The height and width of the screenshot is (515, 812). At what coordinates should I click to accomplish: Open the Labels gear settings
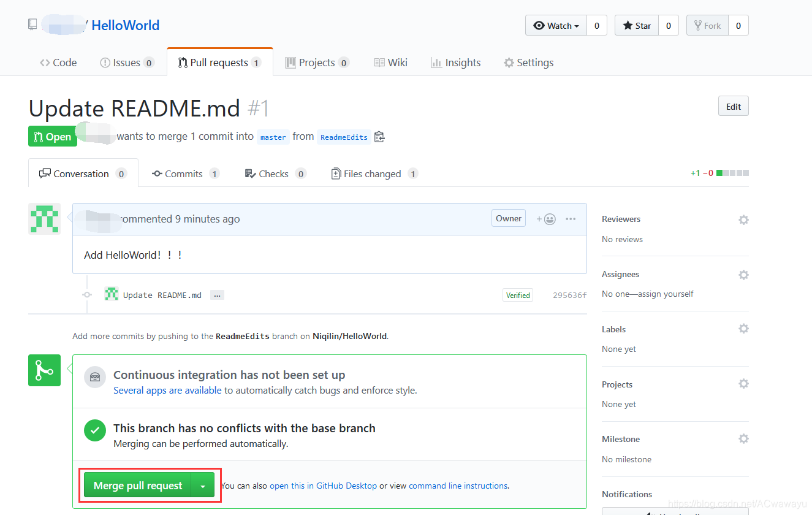coord(743,329)
